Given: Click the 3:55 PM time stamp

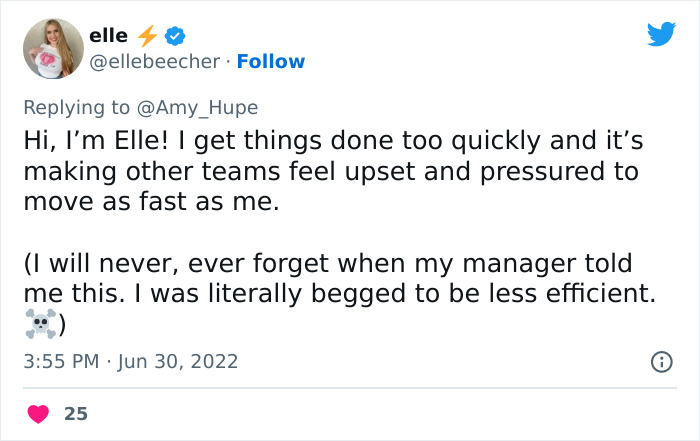Looking at the screenshot, I should click(61, 361).
